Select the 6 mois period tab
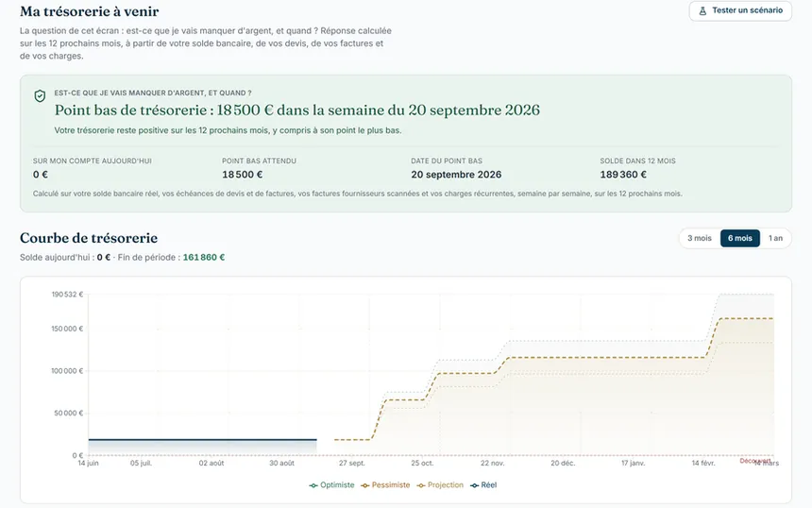 [x=739, y=238]
